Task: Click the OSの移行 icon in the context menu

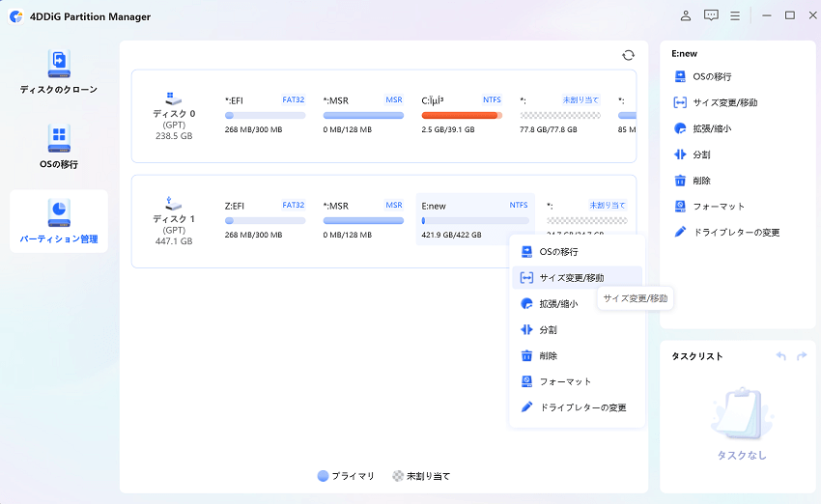Action: click(526, 252)
